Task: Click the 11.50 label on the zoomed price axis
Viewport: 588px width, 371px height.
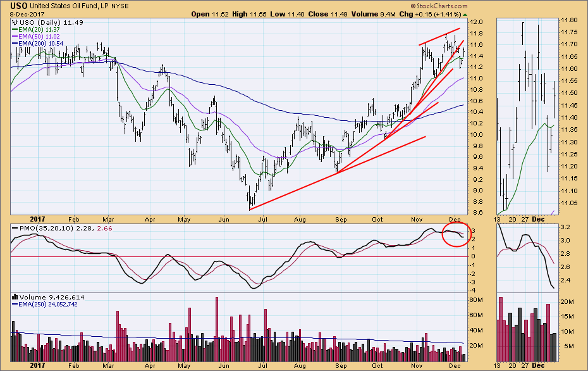Action: pyautogui.click(x=570, y=93)
